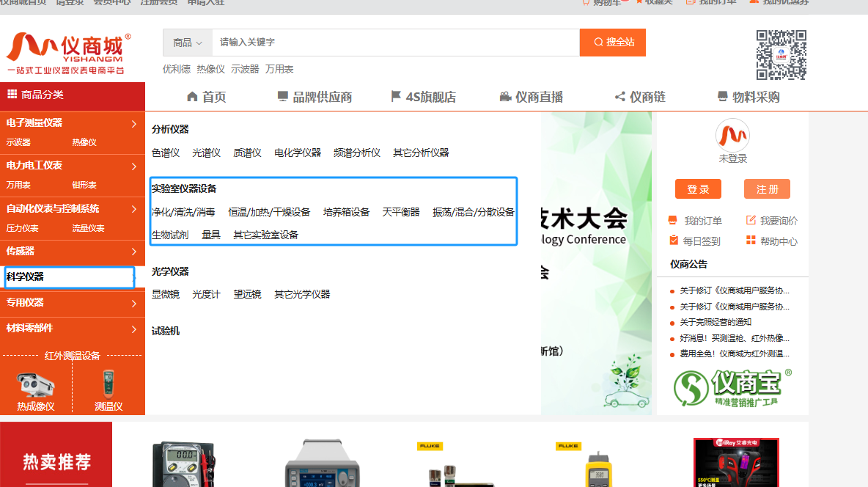Open 测温仪 thermometer icon

click(108, 383)
